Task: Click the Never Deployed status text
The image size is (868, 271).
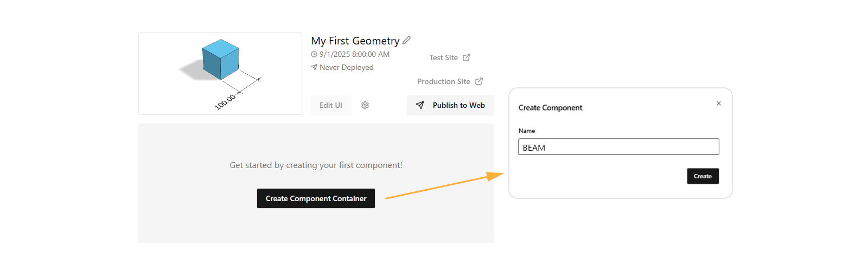Action: 347,67
